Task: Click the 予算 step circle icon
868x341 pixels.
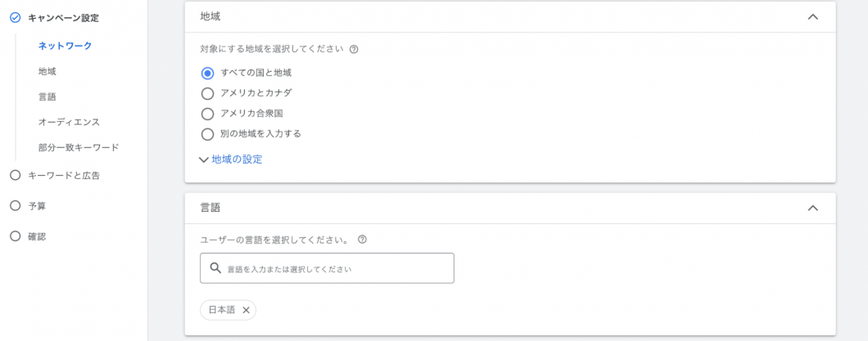Action: coord(16,205)
